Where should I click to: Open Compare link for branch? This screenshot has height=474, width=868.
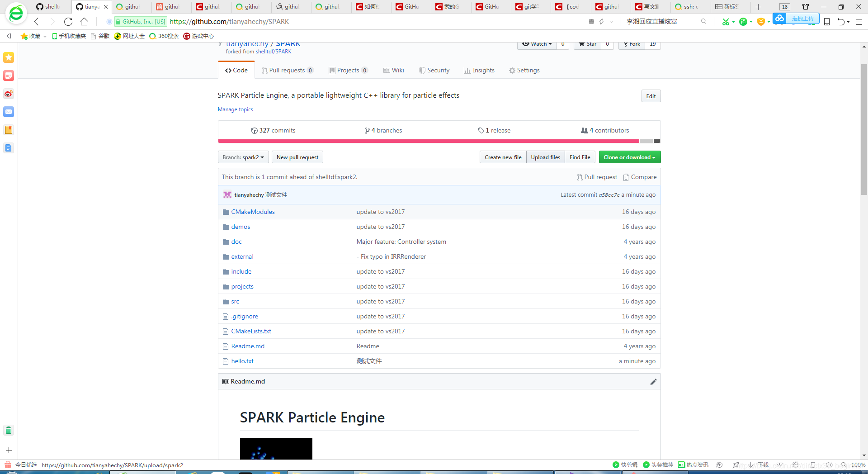[x=640, y=177]
